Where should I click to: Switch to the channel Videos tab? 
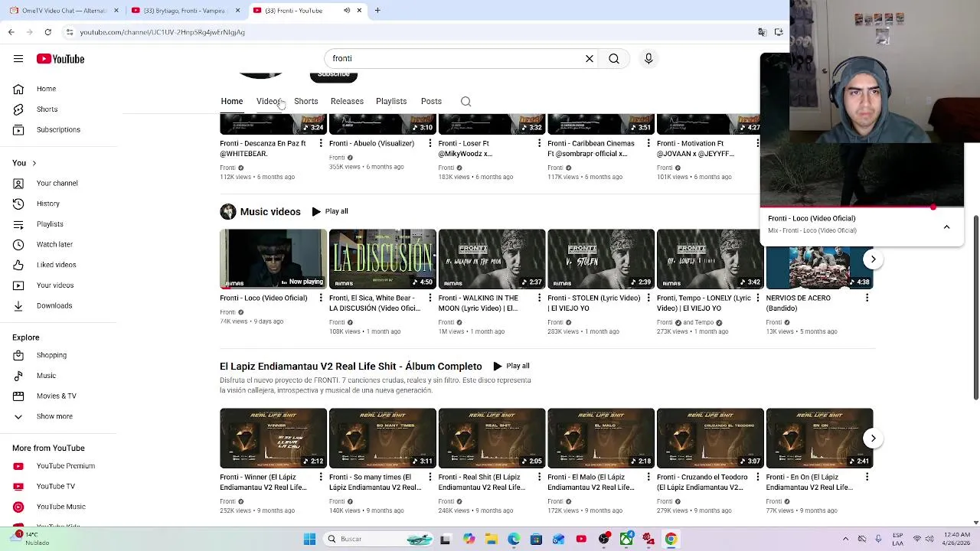coord(269,101)
